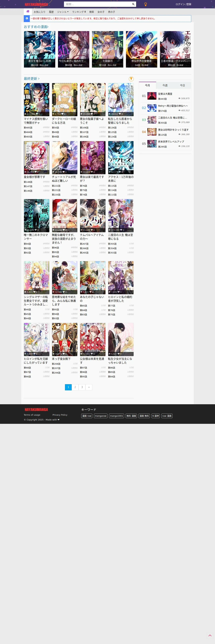Open title link 唯一無二のネクロマンサー

pyautogui.click(x=36, y=237)
